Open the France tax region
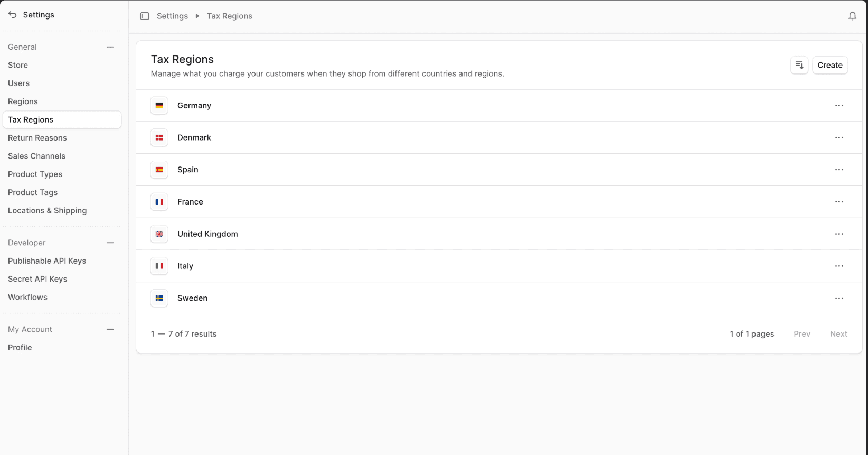This screenshot has height=455, width=868. tap(499, 202)
